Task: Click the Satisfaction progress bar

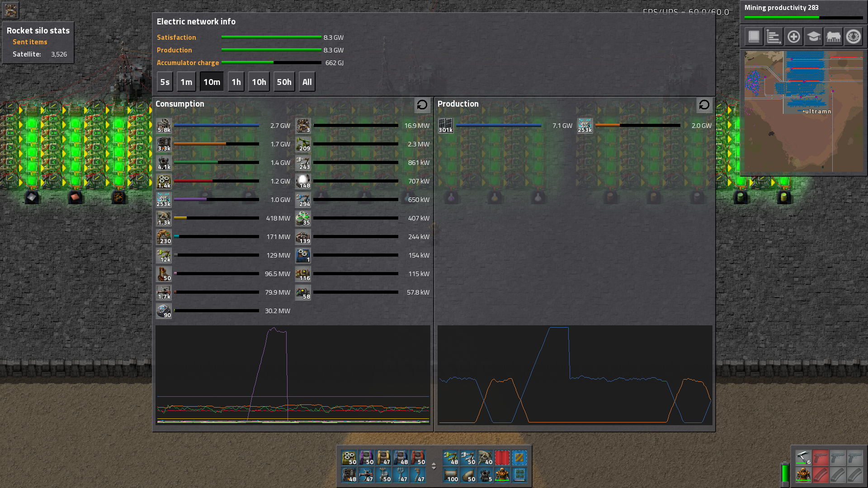Action: (x=271, y=38)
